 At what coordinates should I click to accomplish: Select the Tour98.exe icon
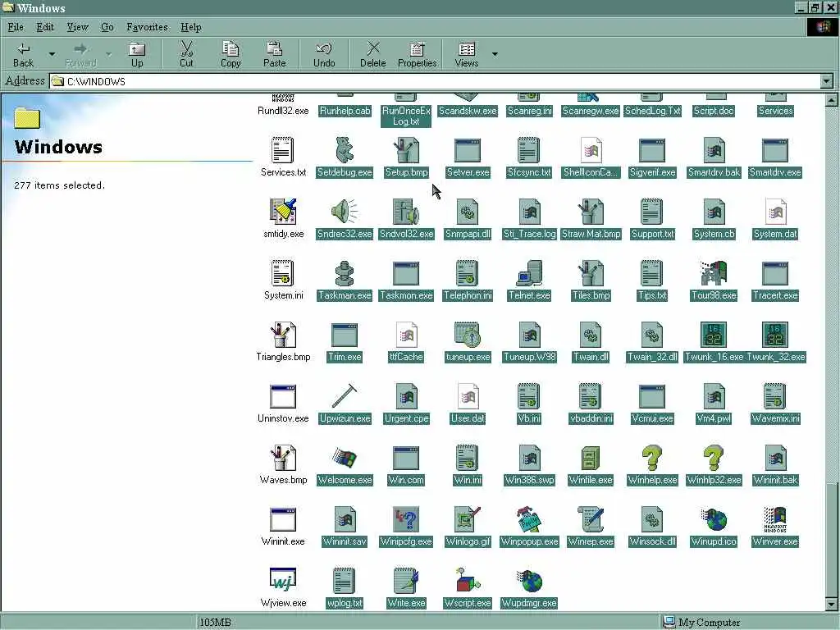tap(714, 273)
